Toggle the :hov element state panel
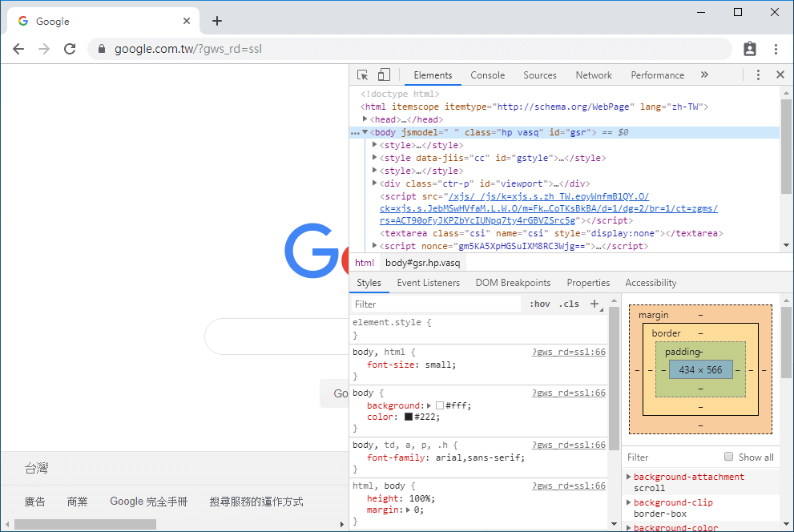Screen dimensions: 794x532 pyautogui.click(x=540, y=304)
